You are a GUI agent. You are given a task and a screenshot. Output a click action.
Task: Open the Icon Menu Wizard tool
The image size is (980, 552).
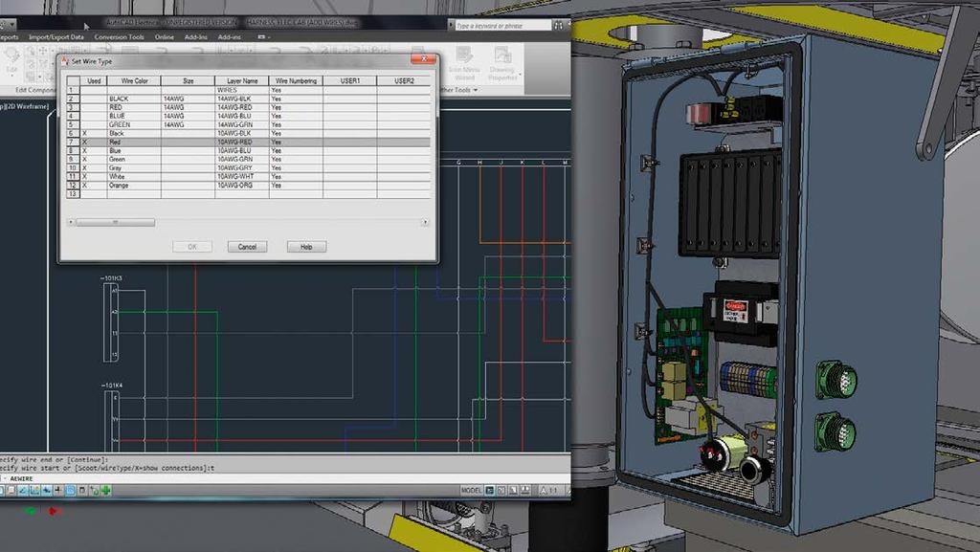coord(464,64)
